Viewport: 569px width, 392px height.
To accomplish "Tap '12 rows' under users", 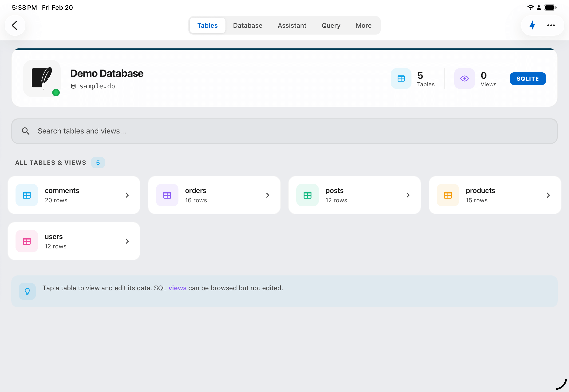I will click(55, 246).
